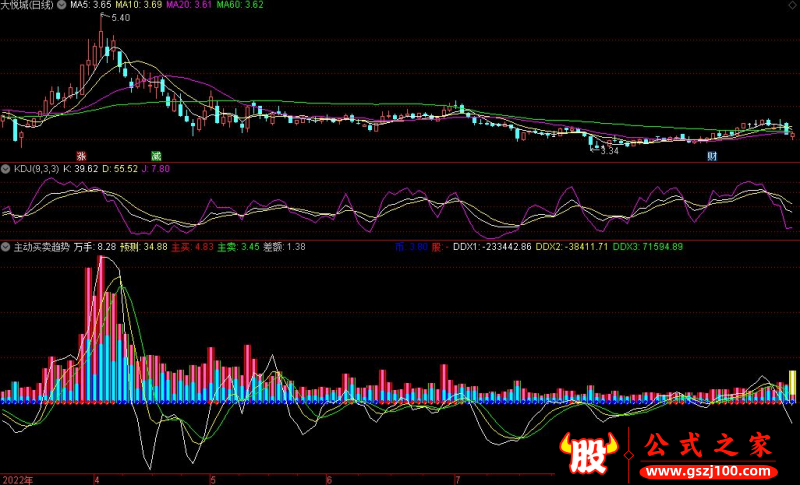
Task: Click the KDJ(9,3,3) indicator name
Action: [36, 169]
